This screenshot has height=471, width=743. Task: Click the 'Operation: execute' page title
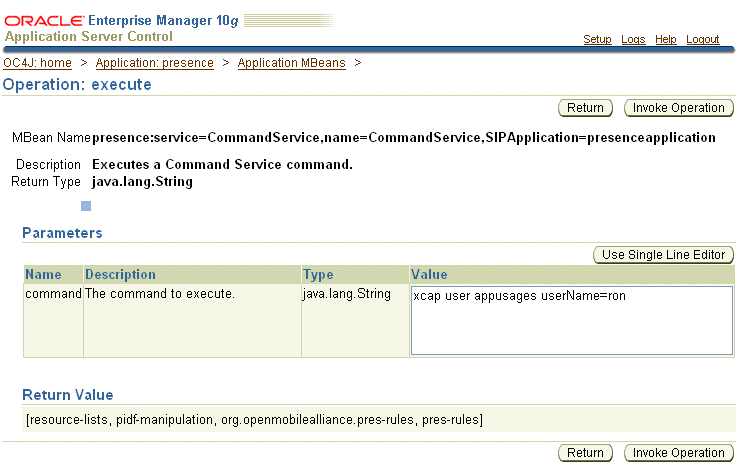(x=77, y=85)
